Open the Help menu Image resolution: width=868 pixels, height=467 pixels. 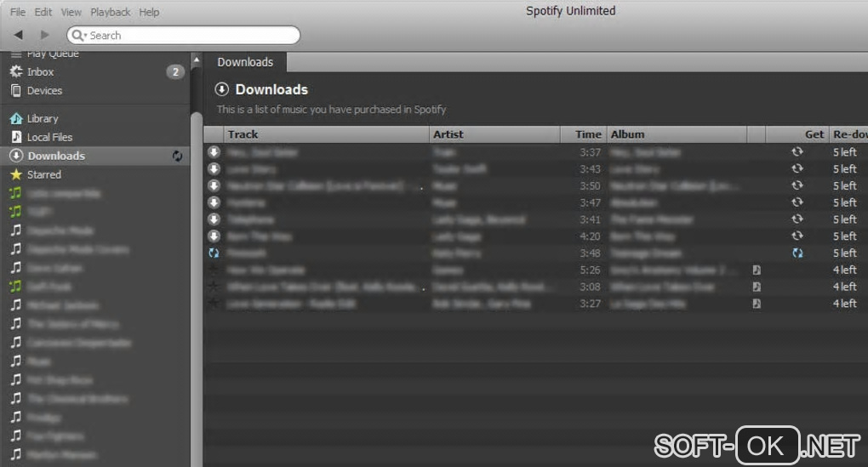tap(149, 12)
